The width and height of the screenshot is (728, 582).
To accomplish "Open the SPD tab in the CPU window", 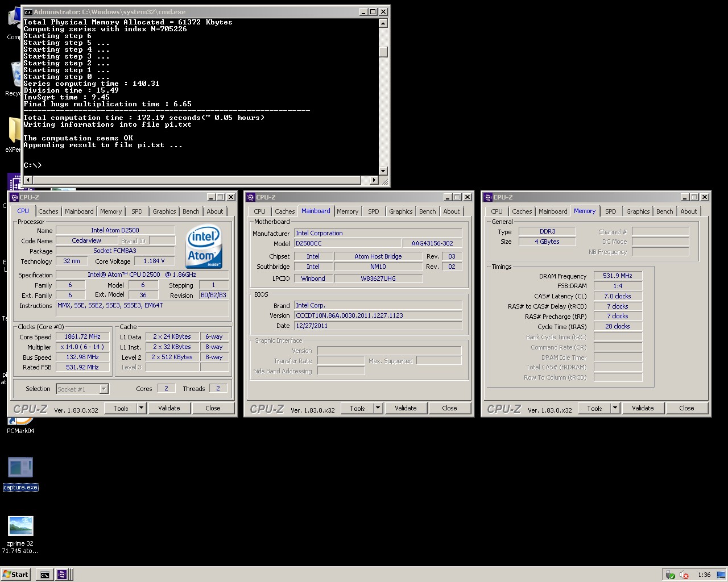I will pos(137,211).
